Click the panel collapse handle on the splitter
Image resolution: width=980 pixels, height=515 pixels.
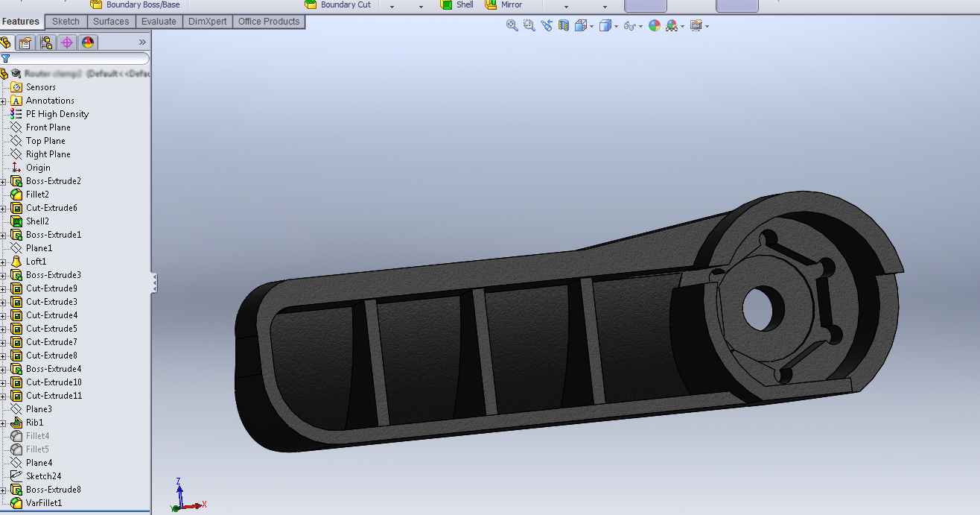154,282
